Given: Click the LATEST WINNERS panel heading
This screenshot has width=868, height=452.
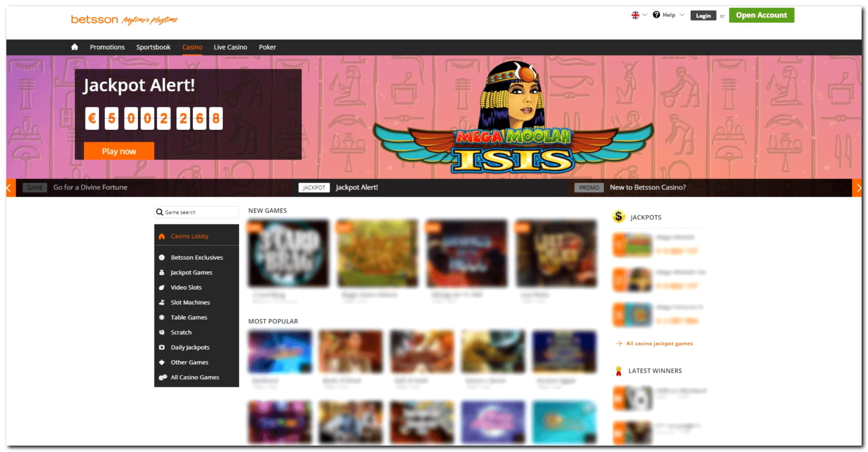Looking at the screenshot, I should tap(655, 371).
